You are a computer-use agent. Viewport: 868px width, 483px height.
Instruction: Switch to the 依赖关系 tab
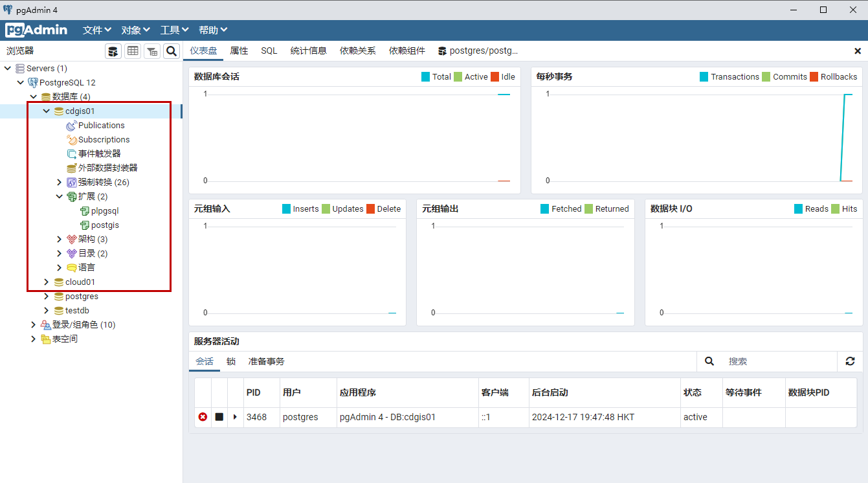pos(358,51)
